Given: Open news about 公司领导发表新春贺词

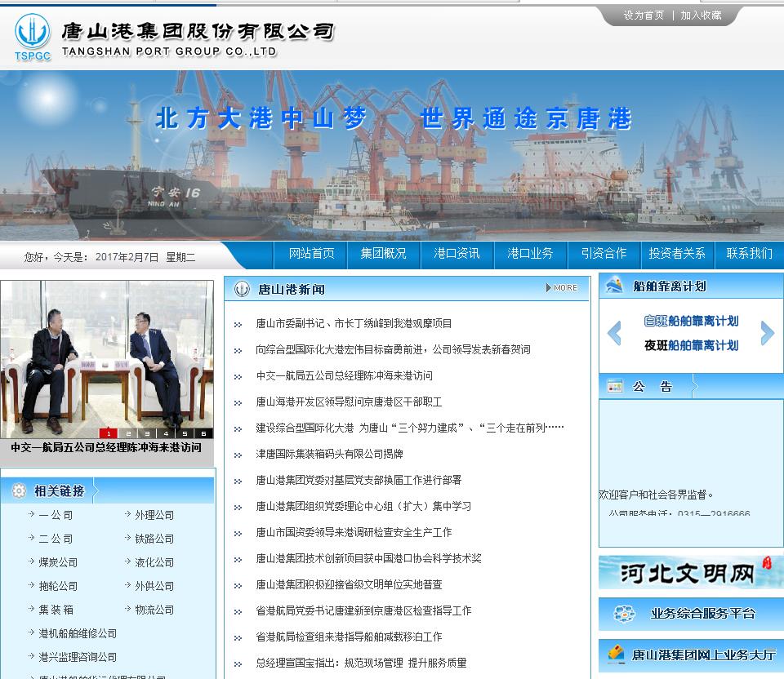Looking at the screenshot, I should pyautogui.click(x=393, y=349).
